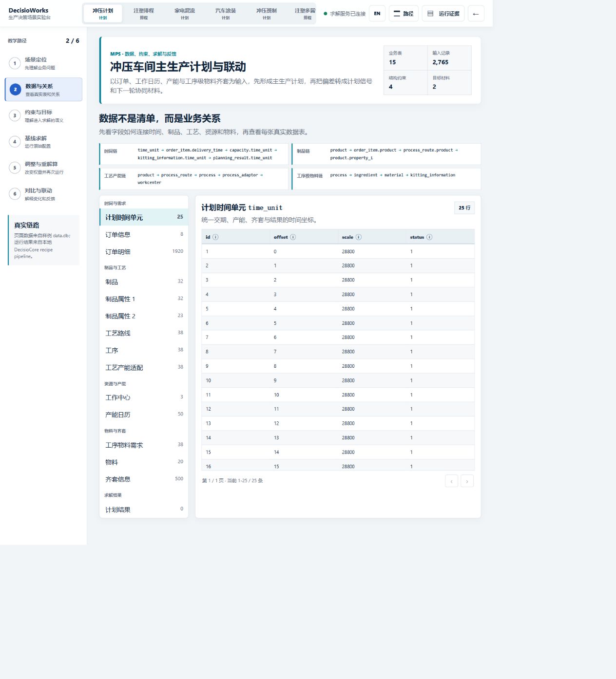Open step 6 对比与联动 circle

pyautogui.click(x=15, y=194)
